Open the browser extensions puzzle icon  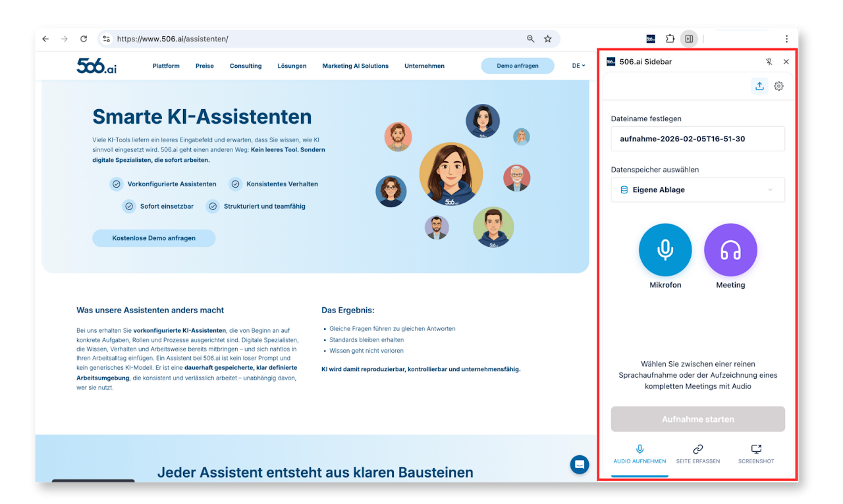(670, 39)
